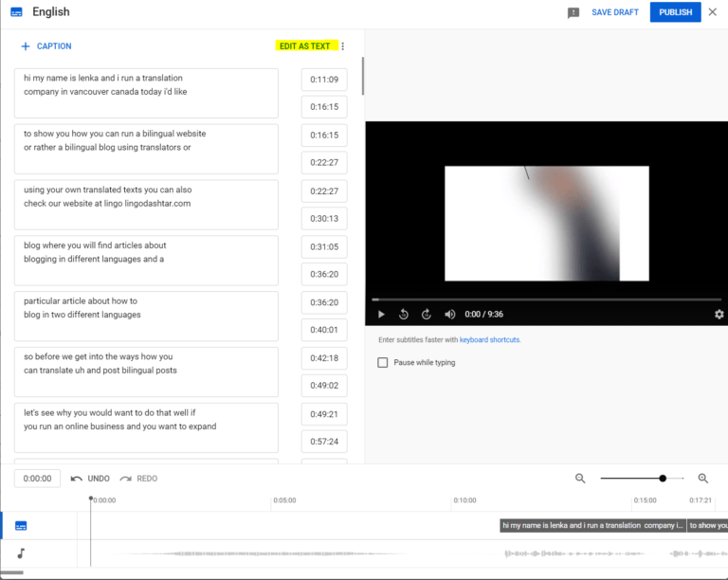
Task: Click the 0:57:24 end time field
Action: point(324,442)
